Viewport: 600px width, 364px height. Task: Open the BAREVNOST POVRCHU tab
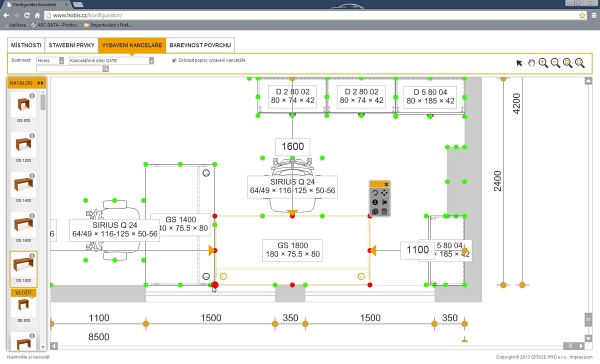point(200,45)
